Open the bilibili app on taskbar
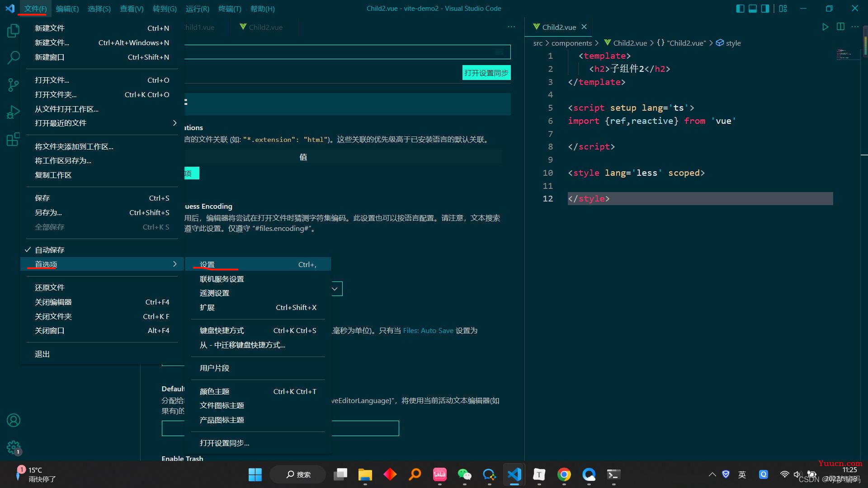 coord(439,474)
